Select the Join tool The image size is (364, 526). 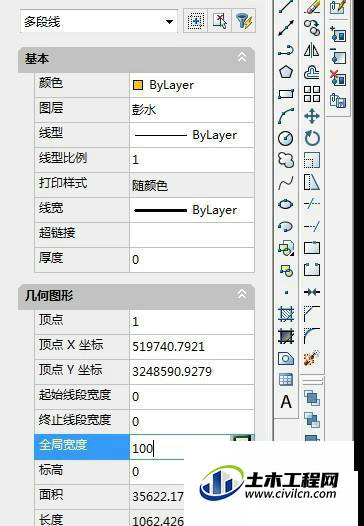click(312, 293)
